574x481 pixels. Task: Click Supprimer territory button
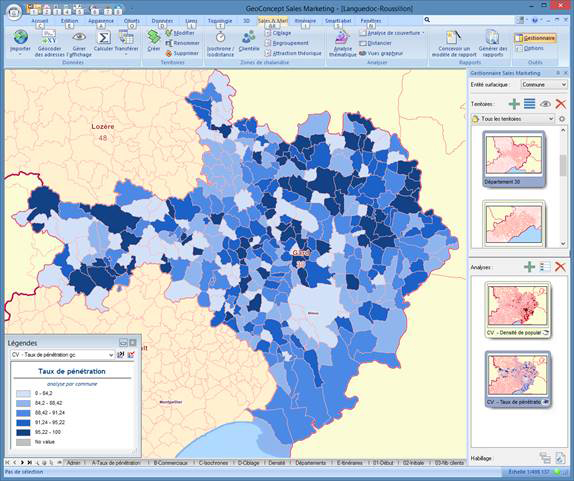(x=182, y=53)
